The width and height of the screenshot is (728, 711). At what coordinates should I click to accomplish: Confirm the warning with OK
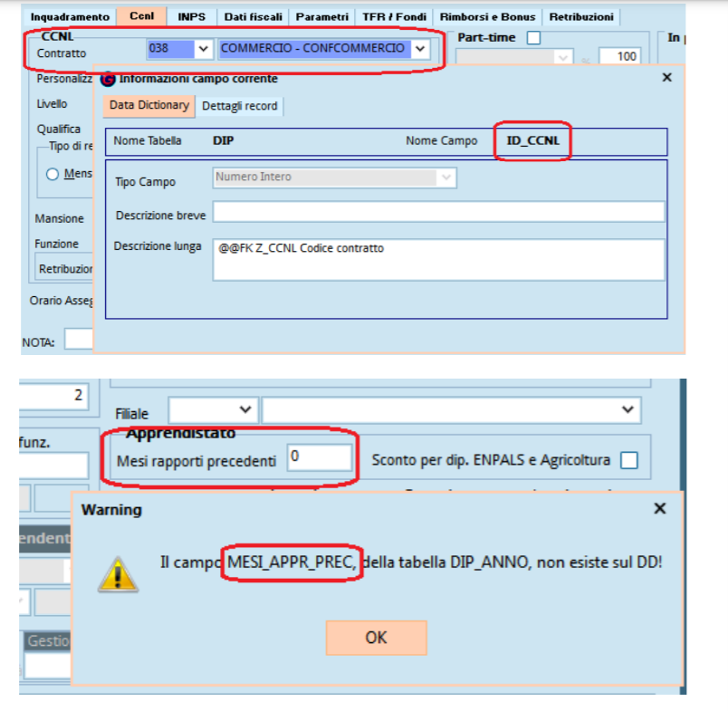click(x=376, y=638)
